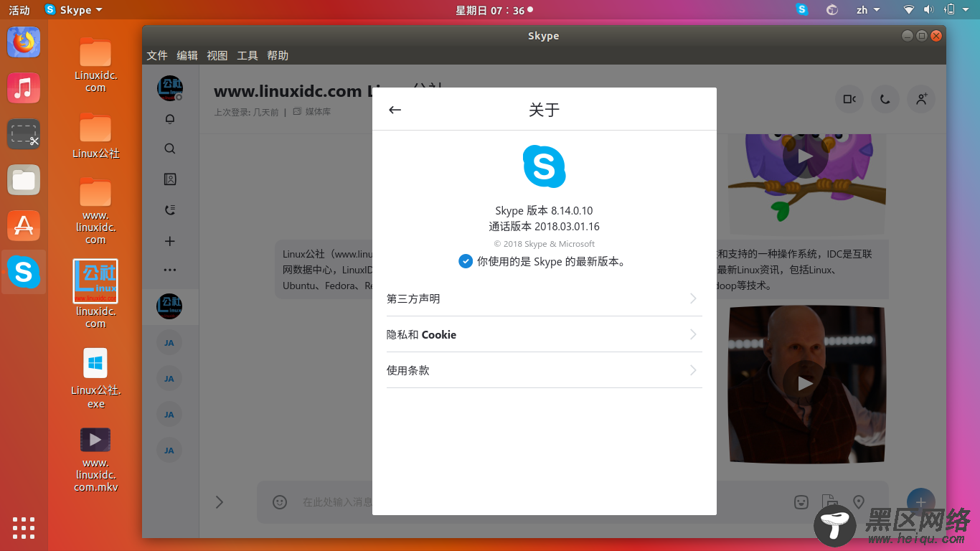Open the 媒体库 gallery link
The image size is (980, 551).
(311, 112)
